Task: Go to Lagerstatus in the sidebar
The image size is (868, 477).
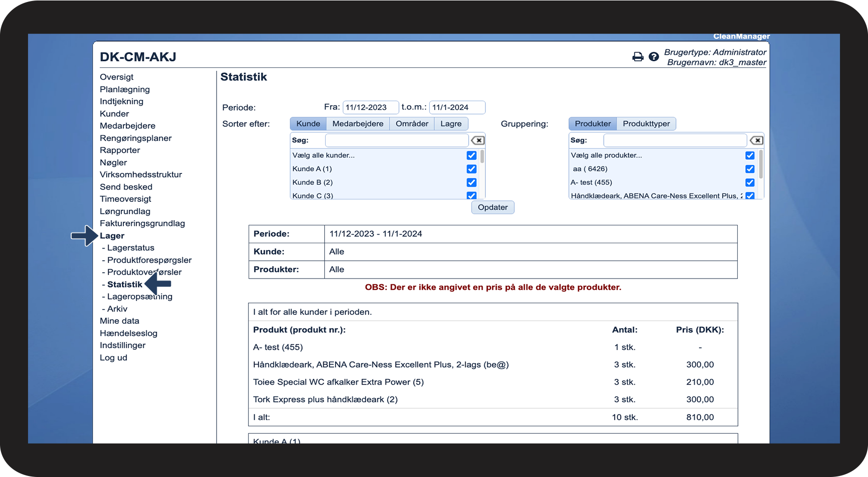Action: tap(131, 248)
